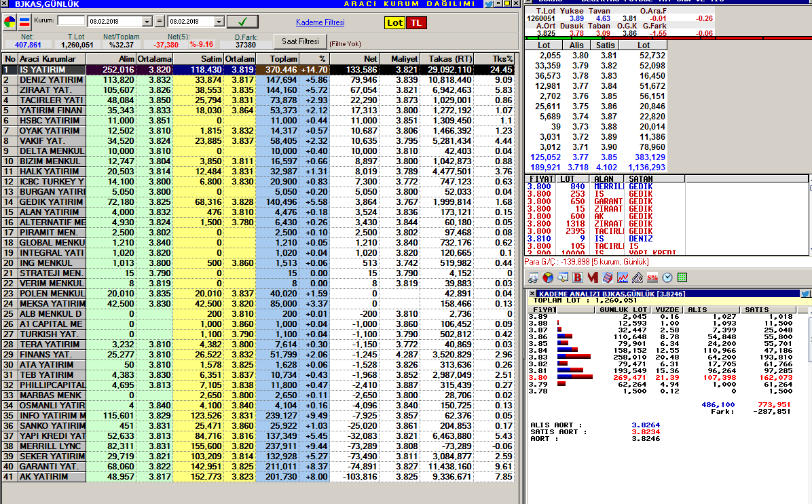The height and width of the screenshot is (504, 812).
Task: Select the AK YATIRIM broker row
Action: 258,477
